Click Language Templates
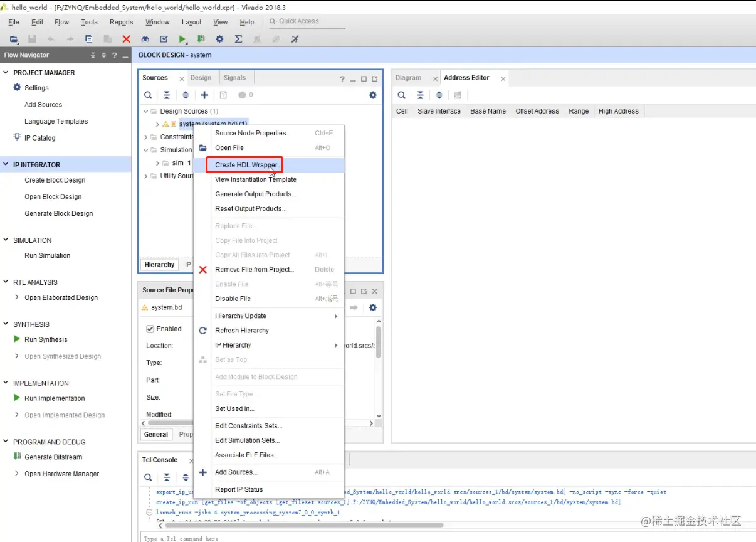756x542 pixels. pyautogui.click(x=56, y=122)
